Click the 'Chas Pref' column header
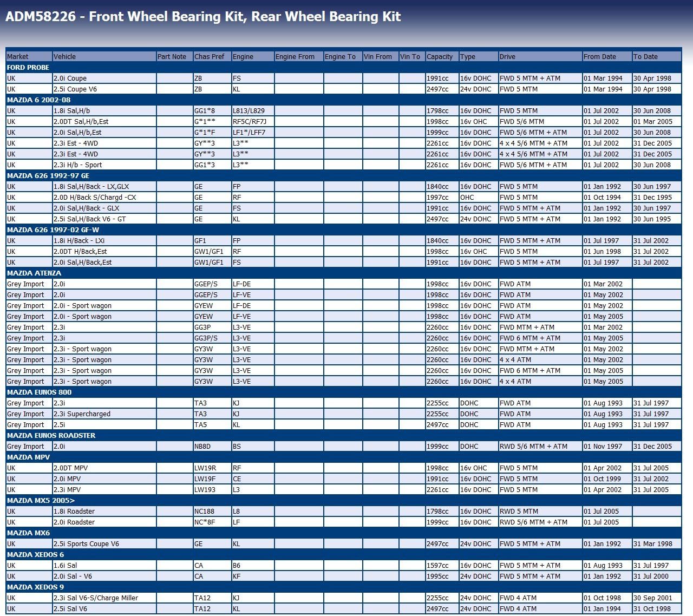Viewport: 693px width, 616px height. pyautogui.click(x=212, y=56)
